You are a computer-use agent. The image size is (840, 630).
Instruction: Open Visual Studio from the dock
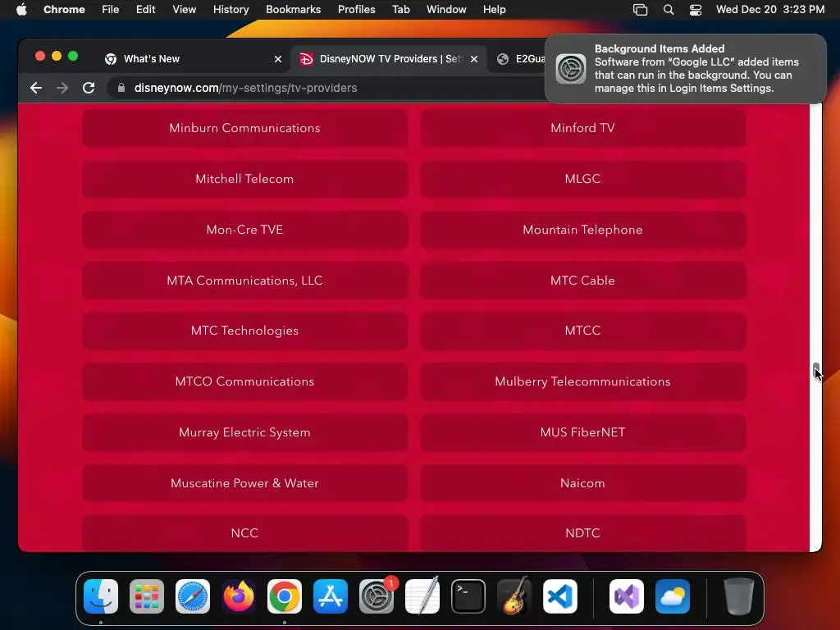click(627, 596)
